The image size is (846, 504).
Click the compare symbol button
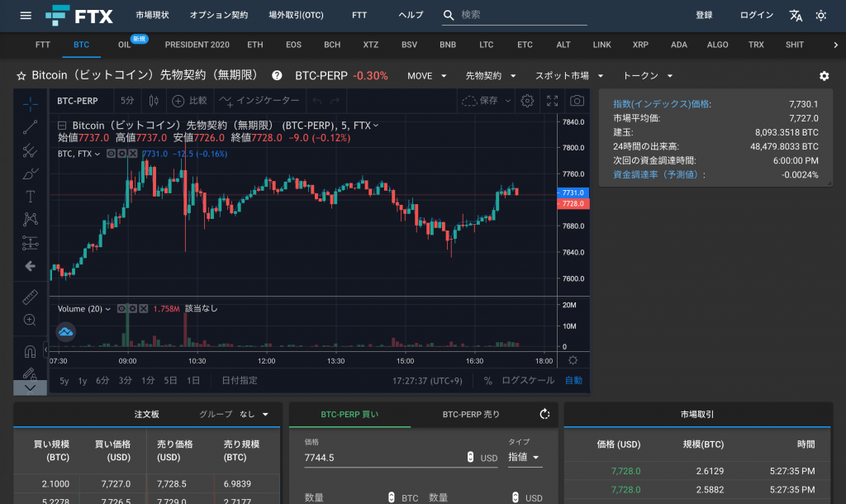click(x=189, y=101)
